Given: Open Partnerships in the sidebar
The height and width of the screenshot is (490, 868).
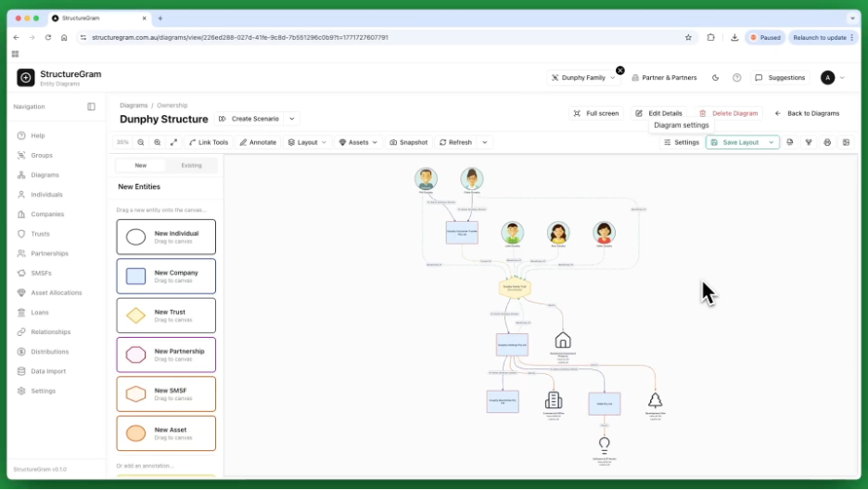Looking at the screenshot, I should point(49,253).
